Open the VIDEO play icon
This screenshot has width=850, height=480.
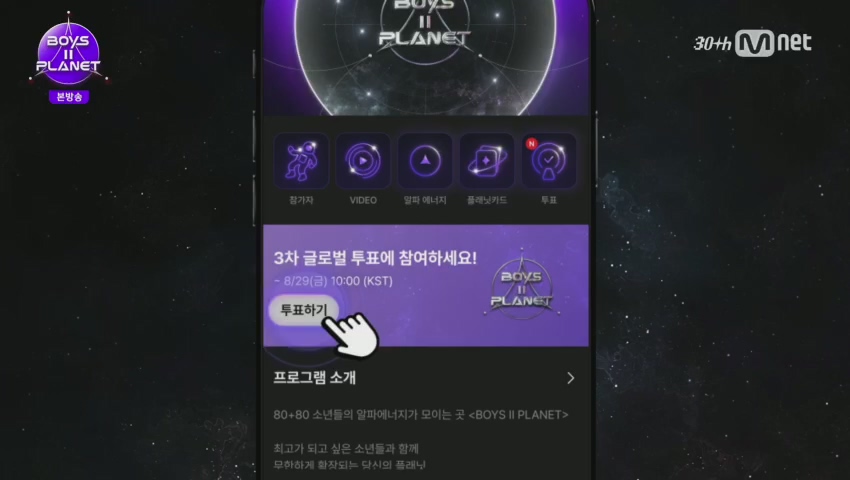click(363, 161)
